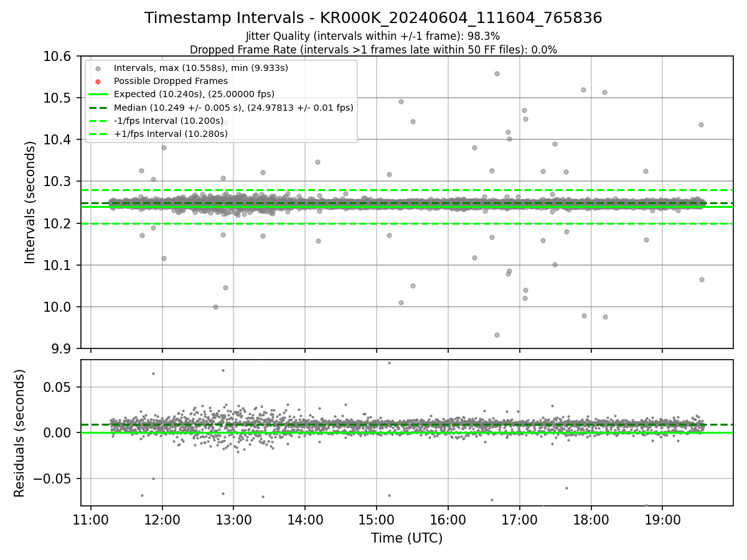Click the 10.6 tick label on the intervals axis
The image size is (747, 560).
coord(58,56)
